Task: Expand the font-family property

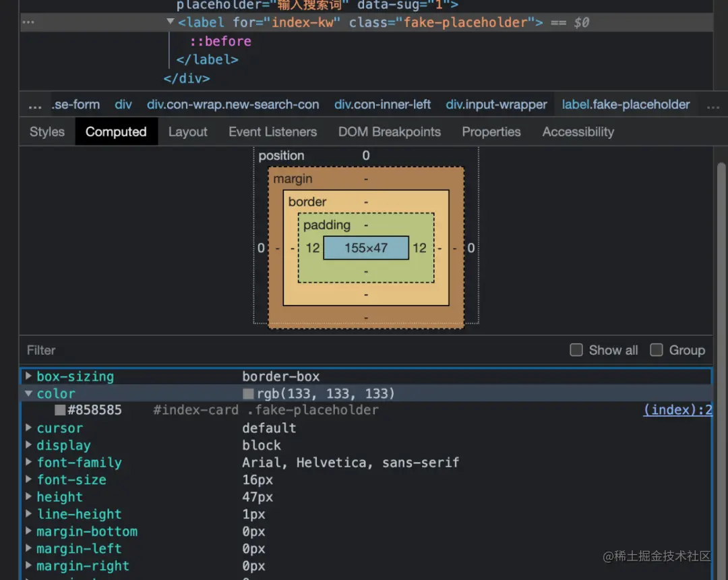Action: pyautogui.click(x=29, y=461)
